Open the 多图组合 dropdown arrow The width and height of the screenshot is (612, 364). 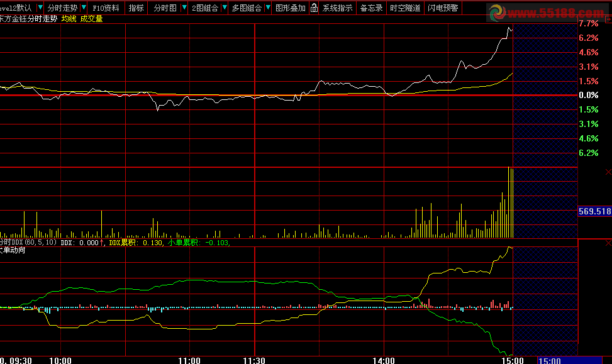click(268, 8)
